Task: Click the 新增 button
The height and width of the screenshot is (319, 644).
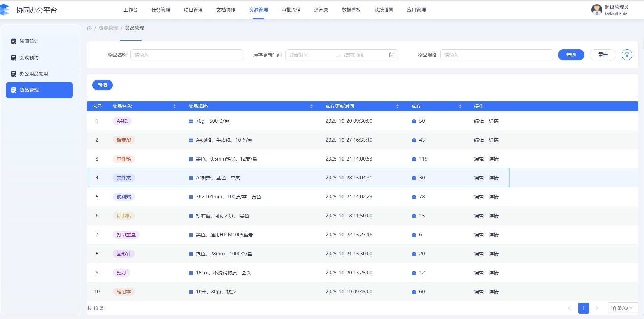Action: click(102, 85)
